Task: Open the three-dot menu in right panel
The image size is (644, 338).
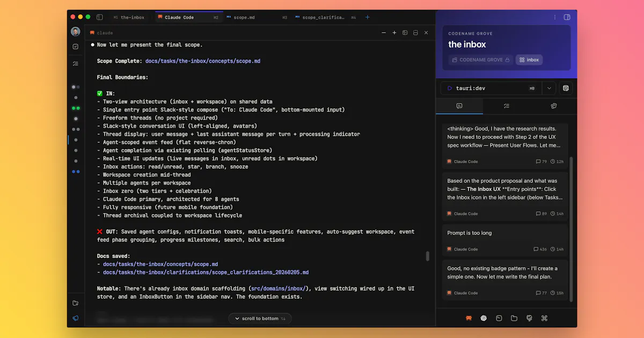Action: tap(555, 17)
